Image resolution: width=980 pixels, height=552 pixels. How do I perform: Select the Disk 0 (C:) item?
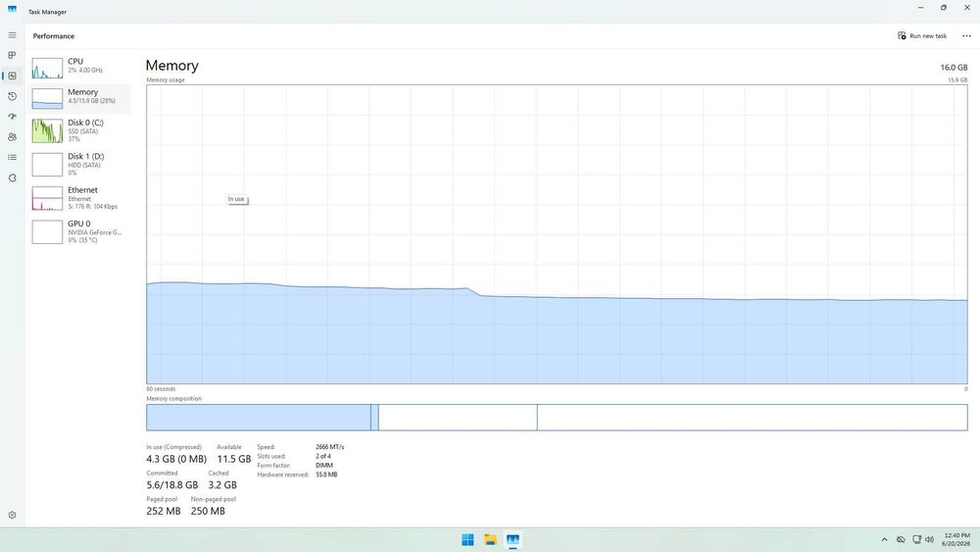pos(80,130)
